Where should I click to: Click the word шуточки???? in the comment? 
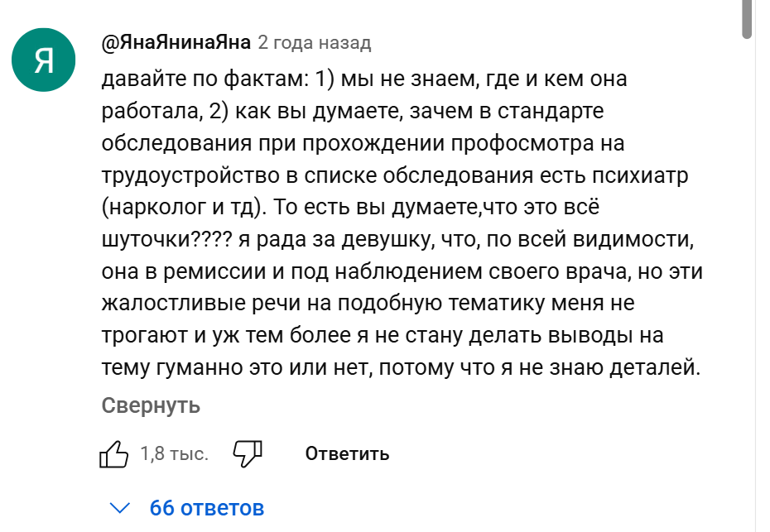[x=166, y=239]
